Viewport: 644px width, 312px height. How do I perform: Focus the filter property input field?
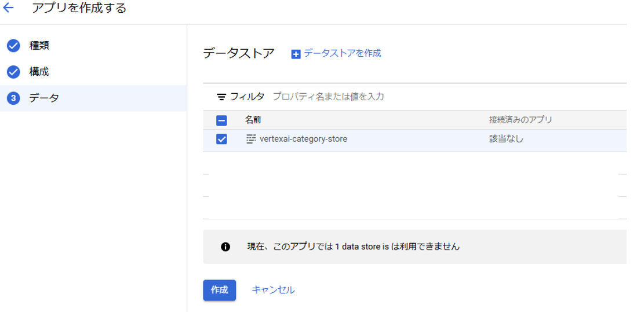tap(447, 97)
